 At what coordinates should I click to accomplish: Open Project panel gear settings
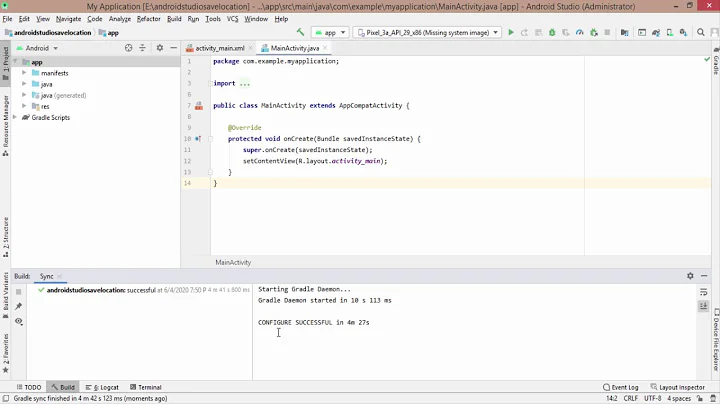160,48
